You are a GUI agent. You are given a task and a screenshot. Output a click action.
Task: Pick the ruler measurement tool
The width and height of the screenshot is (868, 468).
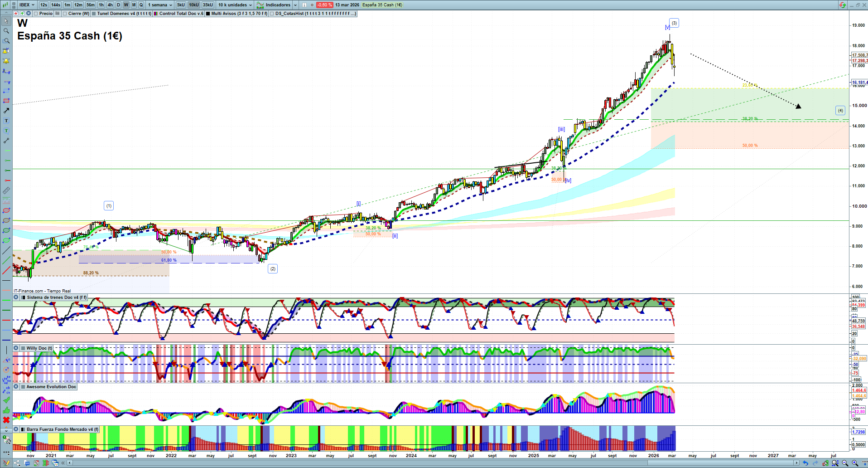click(x=6, y=190)
